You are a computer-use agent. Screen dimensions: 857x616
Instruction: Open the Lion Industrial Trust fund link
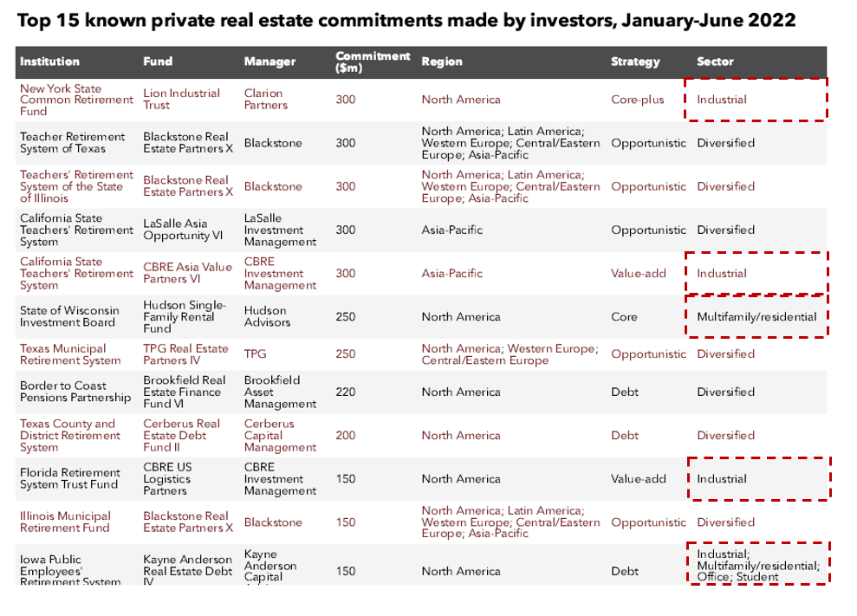click(181, 99)
